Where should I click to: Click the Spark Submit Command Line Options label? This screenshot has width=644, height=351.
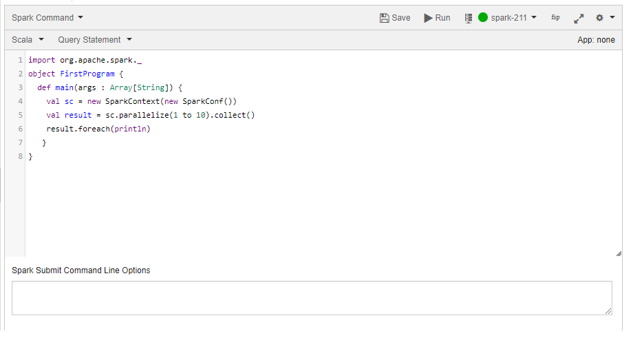[81, 270]
